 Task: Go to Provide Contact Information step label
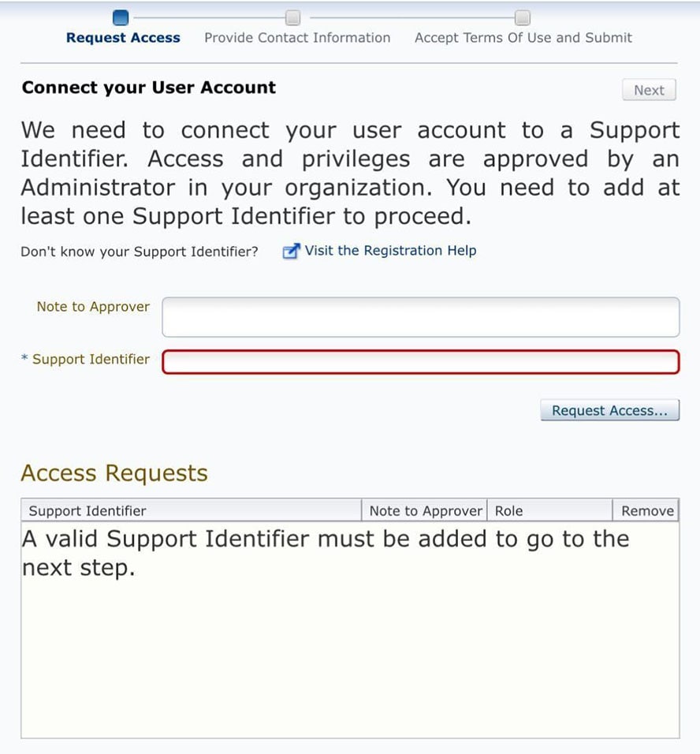[x=297, y=38]
